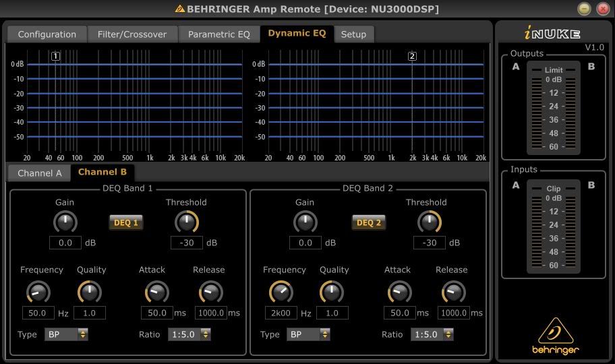This screenshot has height=364, width=615.
Task: Open the DEQ Band 1 Type dropdown
Action: [x=66, y=334]
